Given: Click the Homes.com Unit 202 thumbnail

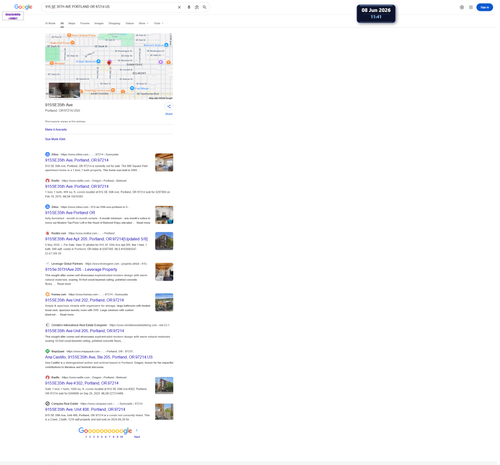Looking at the screenshot, I should [x=164, y=302].
